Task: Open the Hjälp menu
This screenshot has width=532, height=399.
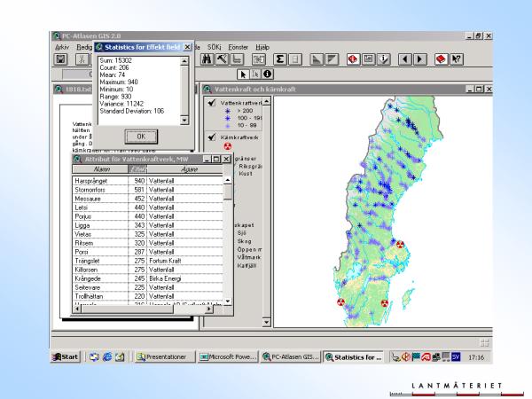Action: (262, 46)
